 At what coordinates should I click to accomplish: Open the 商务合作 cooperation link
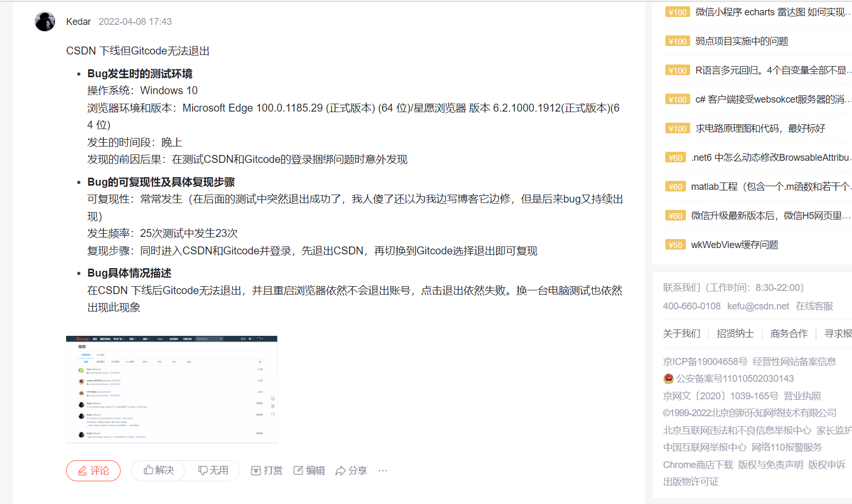coord(789,333)
